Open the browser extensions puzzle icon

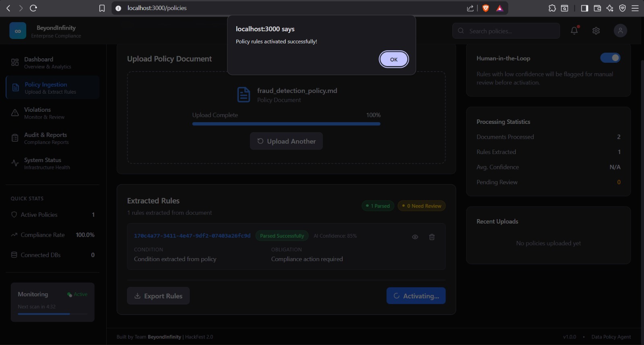tap(552, 8)
